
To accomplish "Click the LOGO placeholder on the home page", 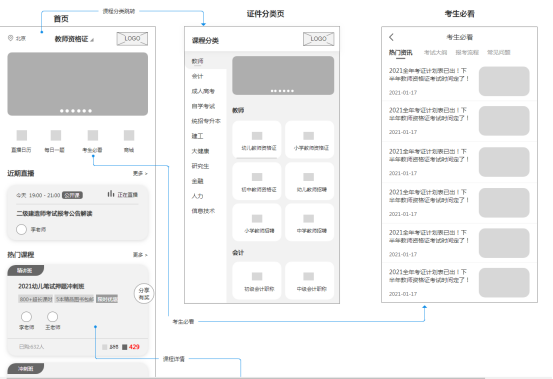I will click(x=132, y=38).
